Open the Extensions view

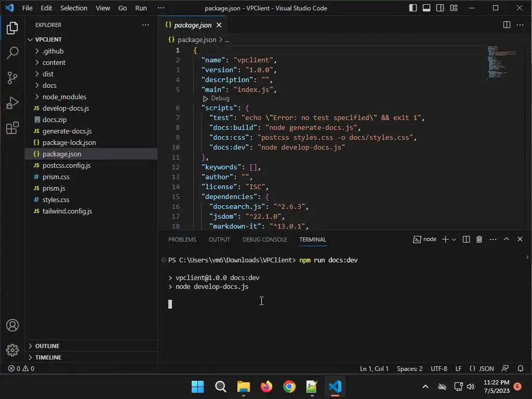point(12,128)
